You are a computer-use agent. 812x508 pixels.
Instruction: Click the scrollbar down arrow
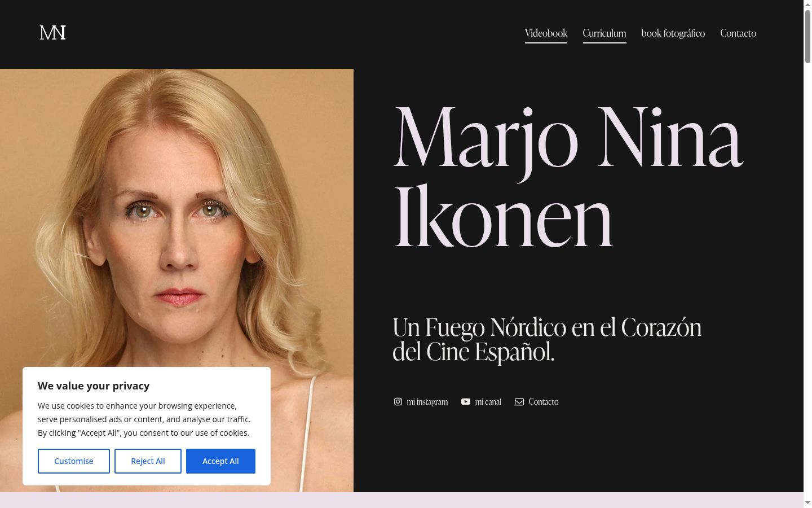click(807, 502)
